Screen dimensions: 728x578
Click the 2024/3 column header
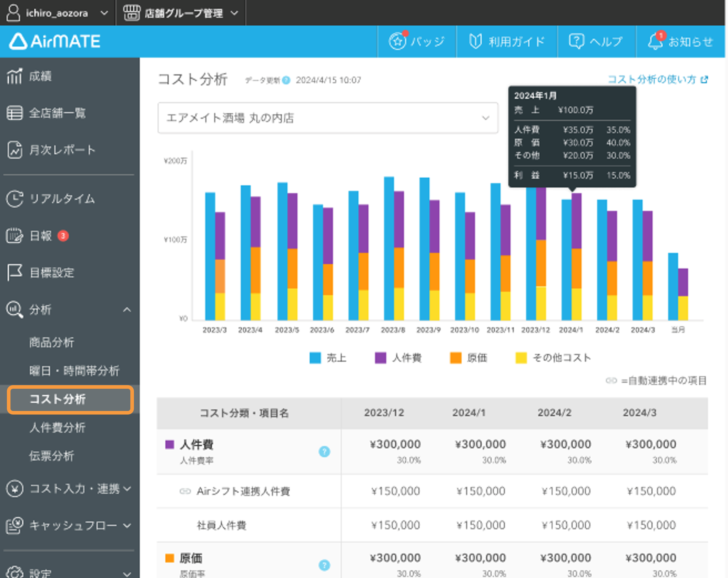click(640, 413)
